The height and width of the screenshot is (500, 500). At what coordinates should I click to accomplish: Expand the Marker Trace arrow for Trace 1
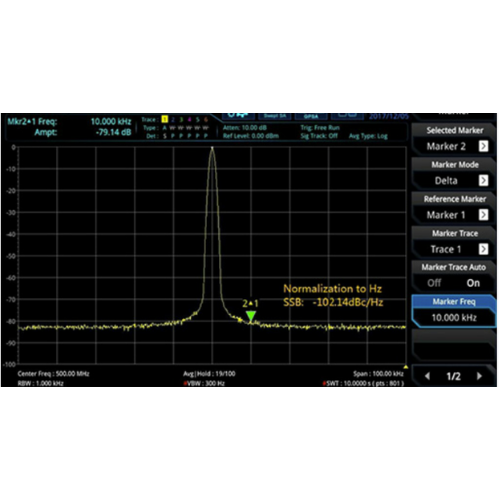(x=483, y=249)
